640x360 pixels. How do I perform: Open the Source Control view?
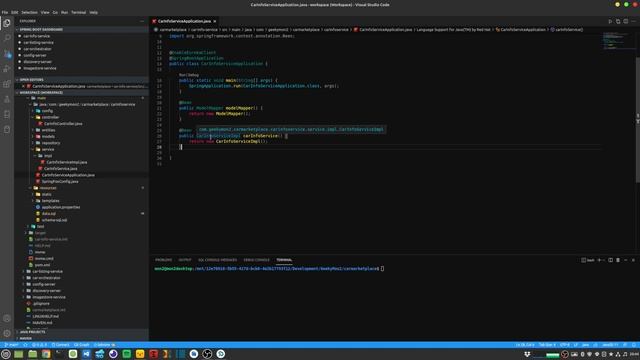(x=7, y=53)
